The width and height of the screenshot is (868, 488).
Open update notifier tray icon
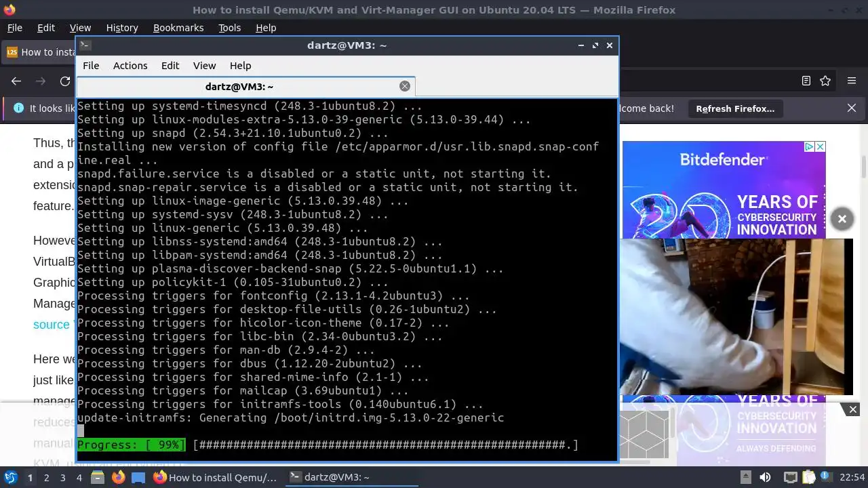tap(827, 477)
